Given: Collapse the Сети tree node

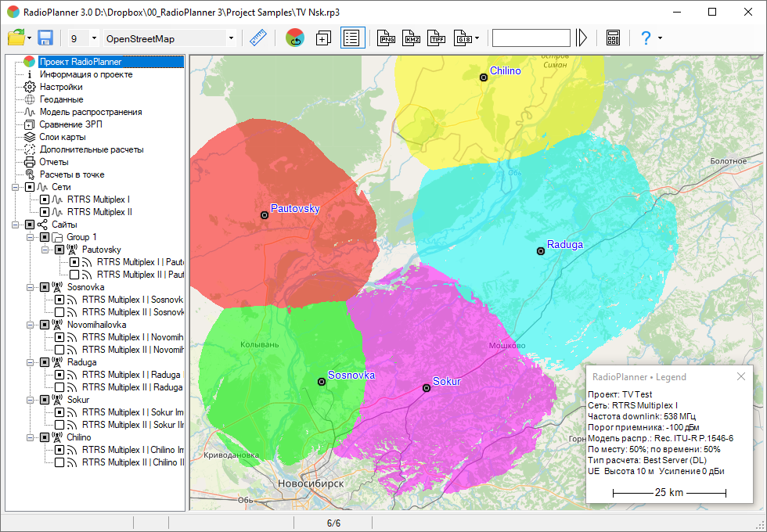Looking at the screenshot, I should coord(16,187).
